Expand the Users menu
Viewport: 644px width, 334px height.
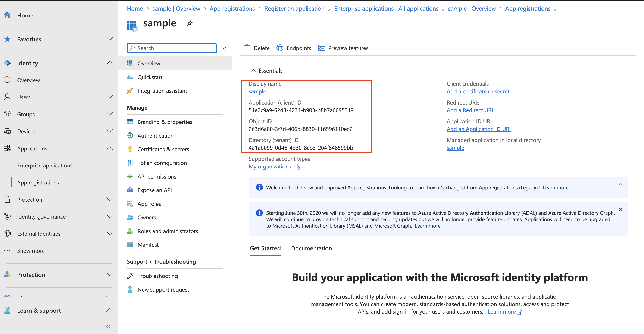click(x=109, y=97)
